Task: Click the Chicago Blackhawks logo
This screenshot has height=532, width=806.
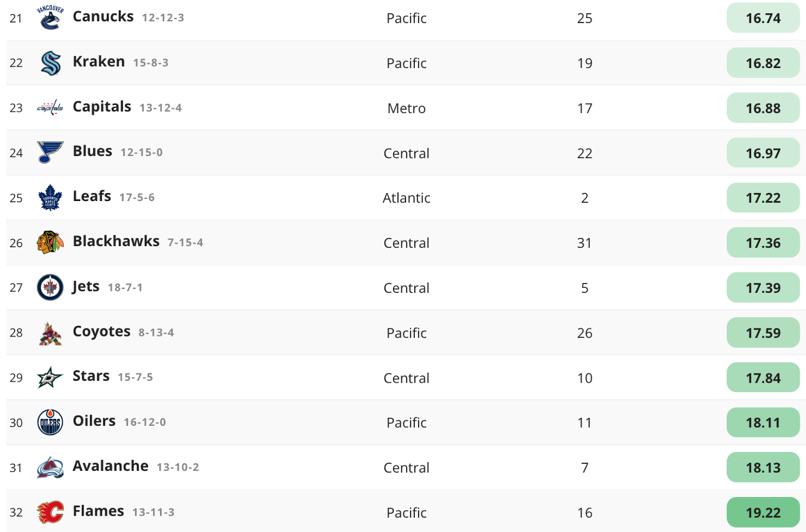Action: click(50, 242)
